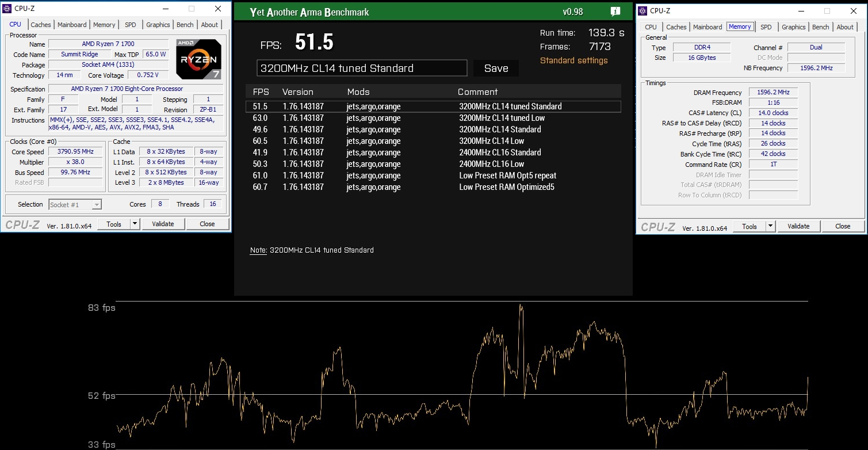Open Mainboard tab in right CPU-Z window

pyautogui.click(x=708, y=27)
